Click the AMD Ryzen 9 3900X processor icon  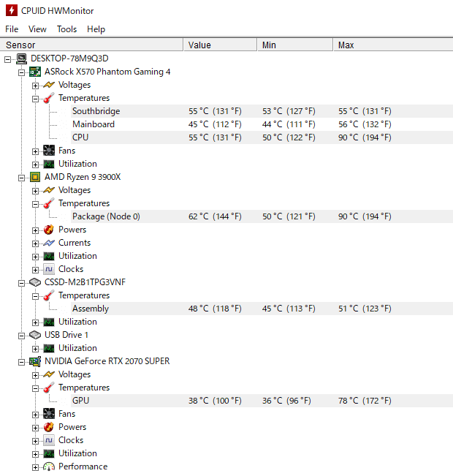pyautogui.click(x=35, y=177)
